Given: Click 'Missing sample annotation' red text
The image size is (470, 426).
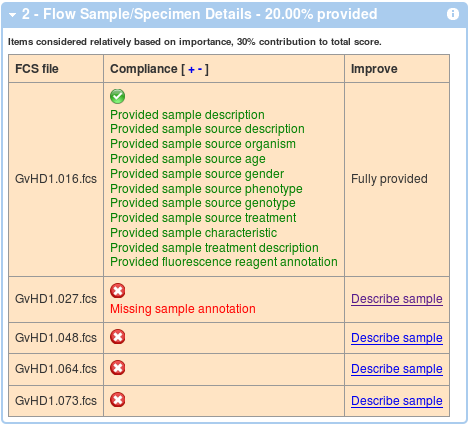Looking at the screenshot, I should 183,309.
